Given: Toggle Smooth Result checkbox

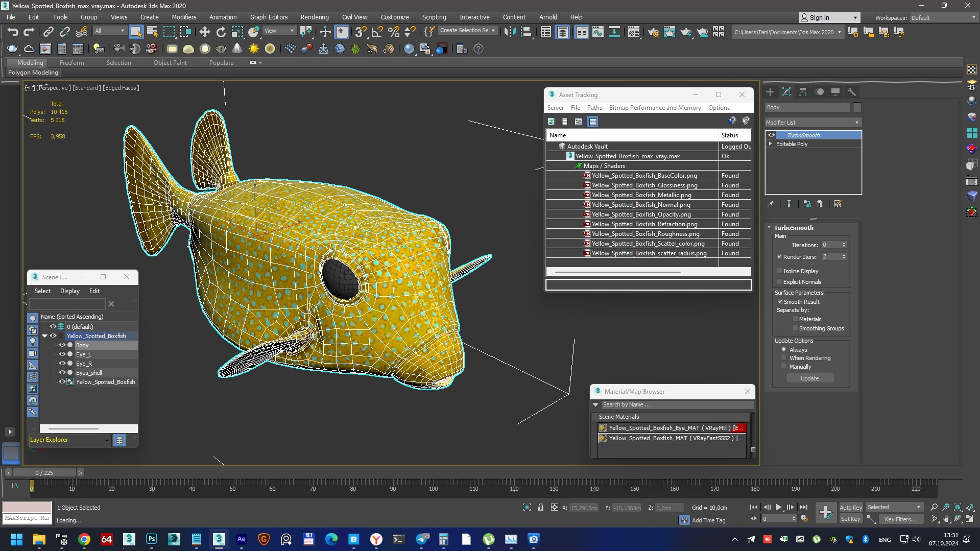Looking at the screenshot, I should pyautogui.click(x=780, y=302).
